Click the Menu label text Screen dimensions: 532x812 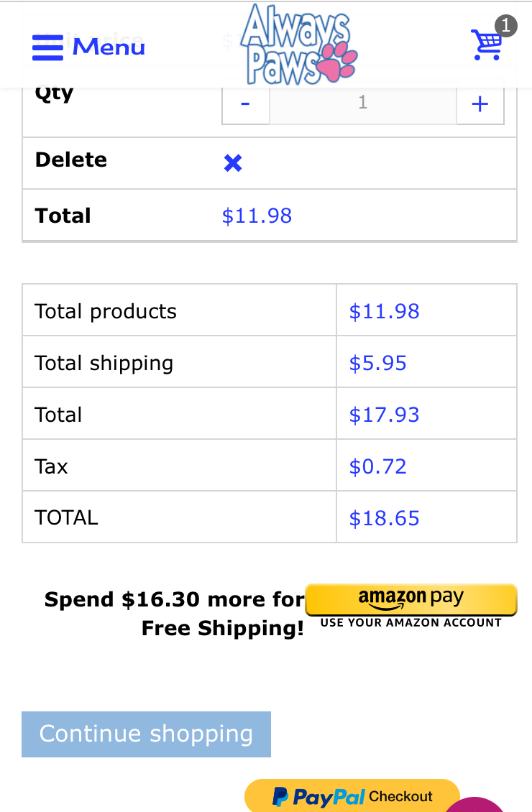109,47
